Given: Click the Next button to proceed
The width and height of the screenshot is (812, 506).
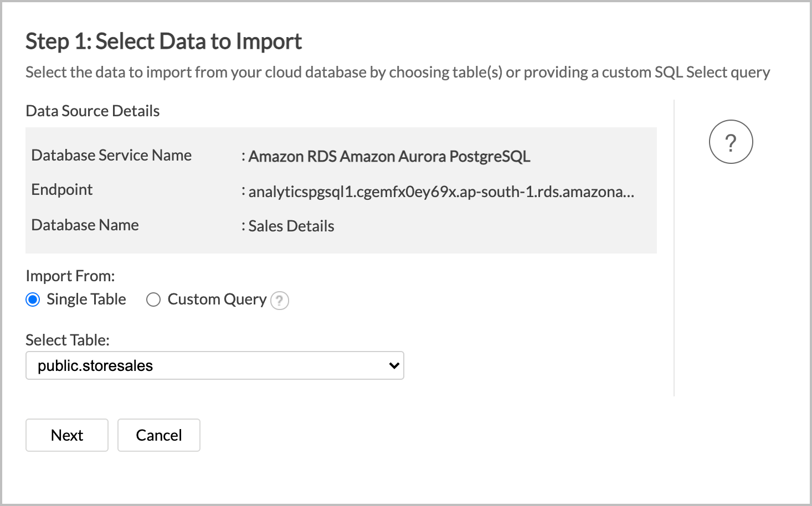Looking at the screenshot, I should (x=66, y=435).
